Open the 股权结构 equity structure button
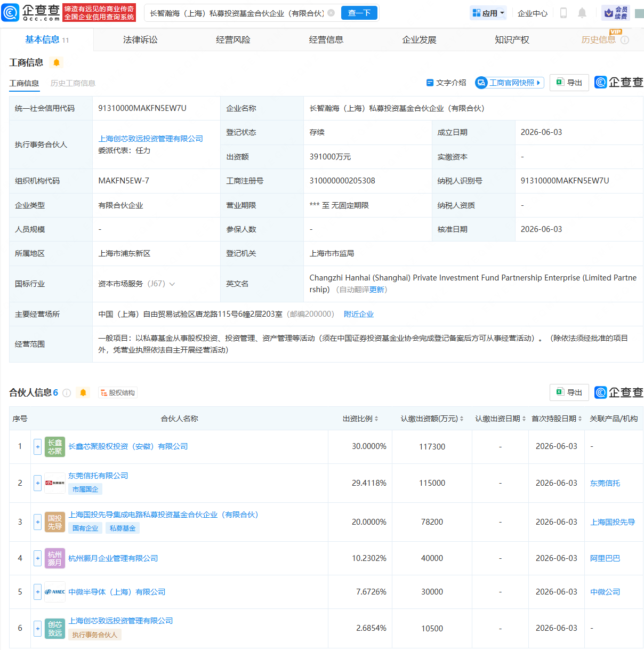 pyautogui.click(x=118, y=393)
